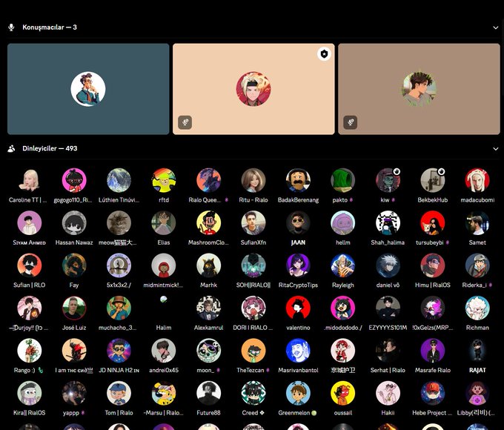Click the name hellm
This screenshot has width=504, height=430.
pos(342,242)
